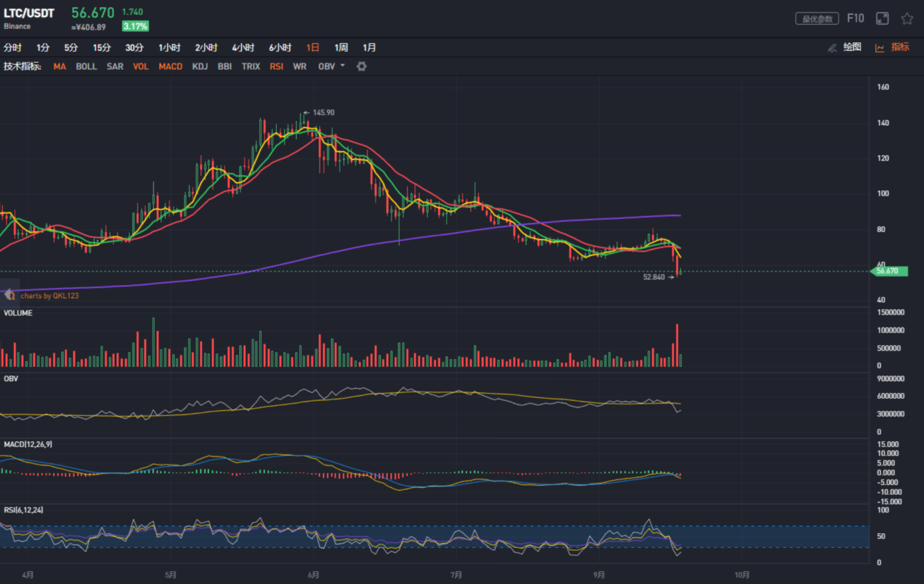The width and height of the screenshot is (924, 584).
Task: Select the 1周 time interval
Action: [x=341, y=48]
